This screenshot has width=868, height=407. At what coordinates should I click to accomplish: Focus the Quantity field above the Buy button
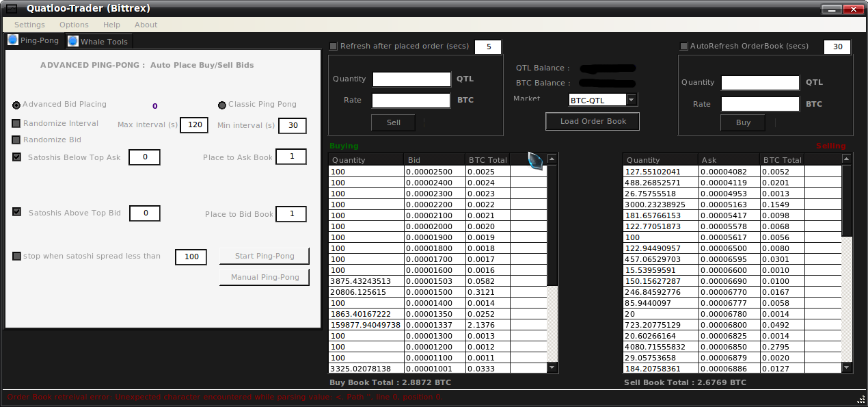tap(760, 83)
